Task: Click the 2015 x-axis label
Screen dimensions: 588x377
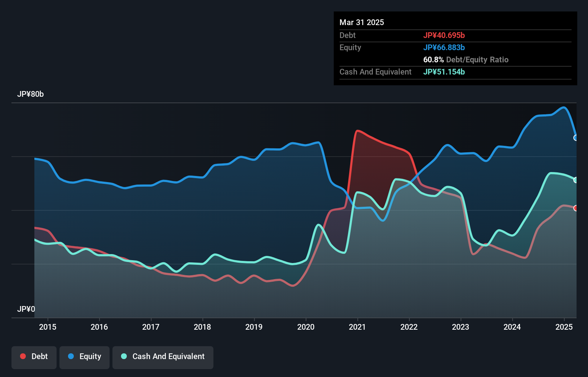Action: [48, 327]
